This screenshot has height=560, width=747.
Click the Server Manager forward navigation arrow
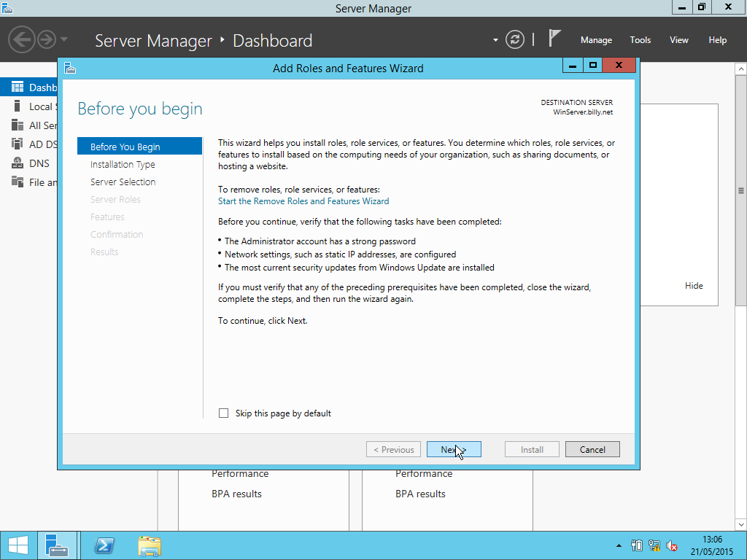47,39
